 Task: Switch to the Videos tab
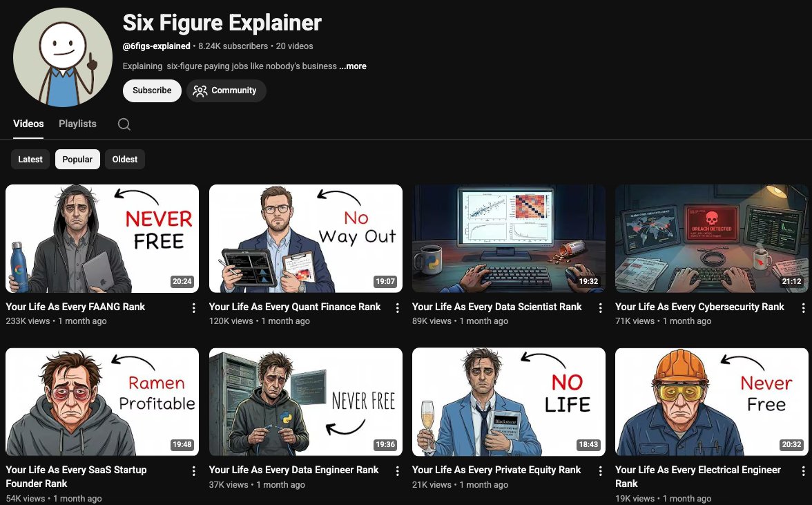(x=28, y=124)
